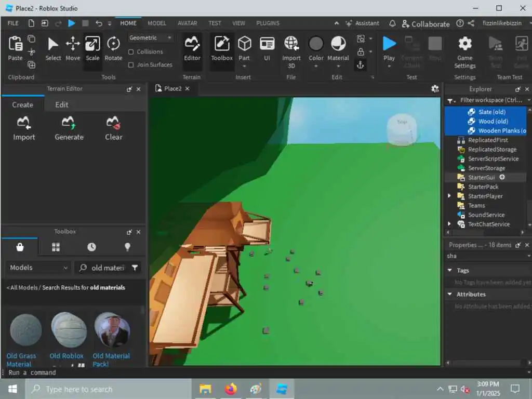Switch to the AVATAR ribbon tab
Viewport: 532px width, 399px height.
(x=187, y=23)
